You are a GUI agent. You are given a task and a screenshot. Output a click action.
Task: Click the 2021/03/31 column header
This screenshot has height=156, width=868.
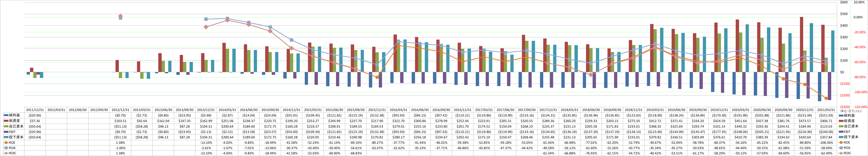[x=826, y=110]
